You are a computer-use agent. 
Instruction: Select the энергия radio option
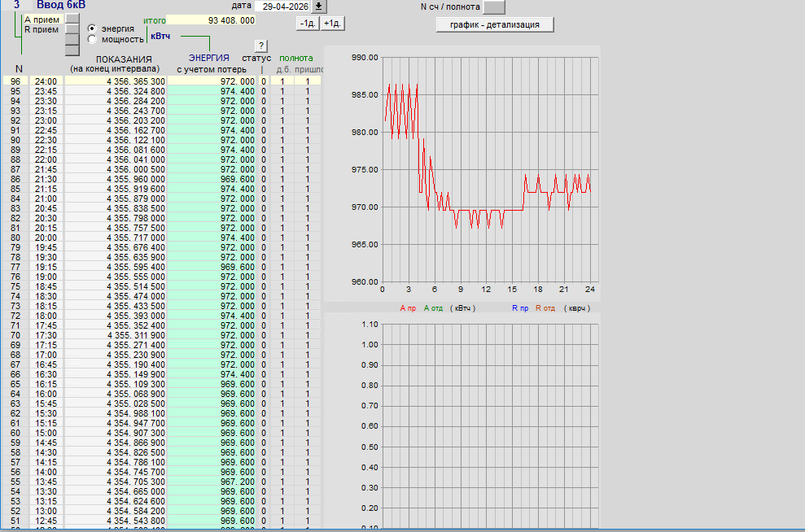point(92,28)
